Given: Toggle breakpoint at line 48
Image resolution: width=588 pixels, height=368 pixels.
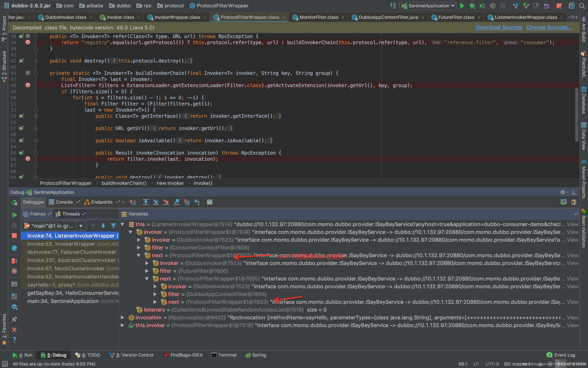Looking at the screenshot, I should pos(28,85).
